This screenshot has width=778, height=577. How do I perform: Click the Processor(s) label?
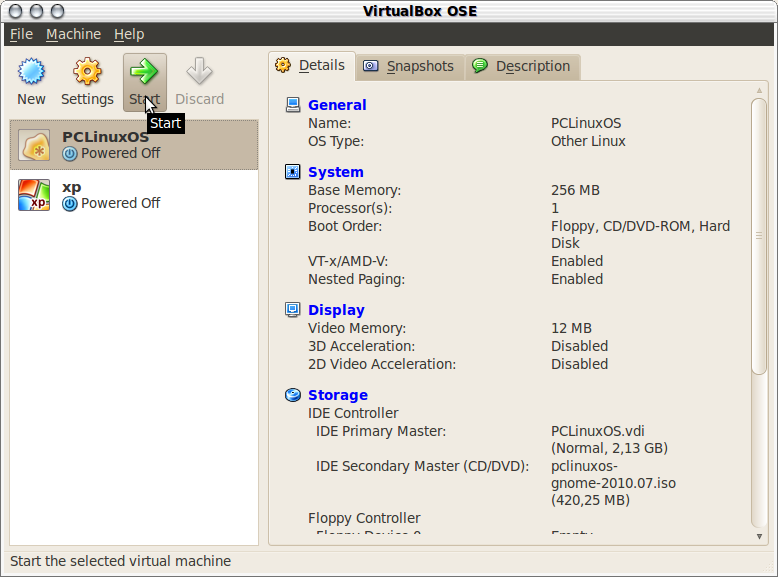point(350,208)
